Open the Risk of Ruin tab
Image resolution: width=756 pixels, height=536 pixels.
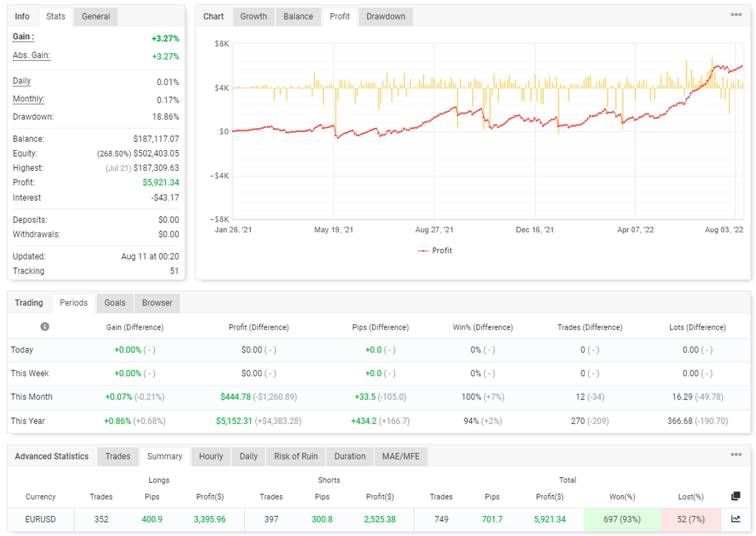point(295,456)
